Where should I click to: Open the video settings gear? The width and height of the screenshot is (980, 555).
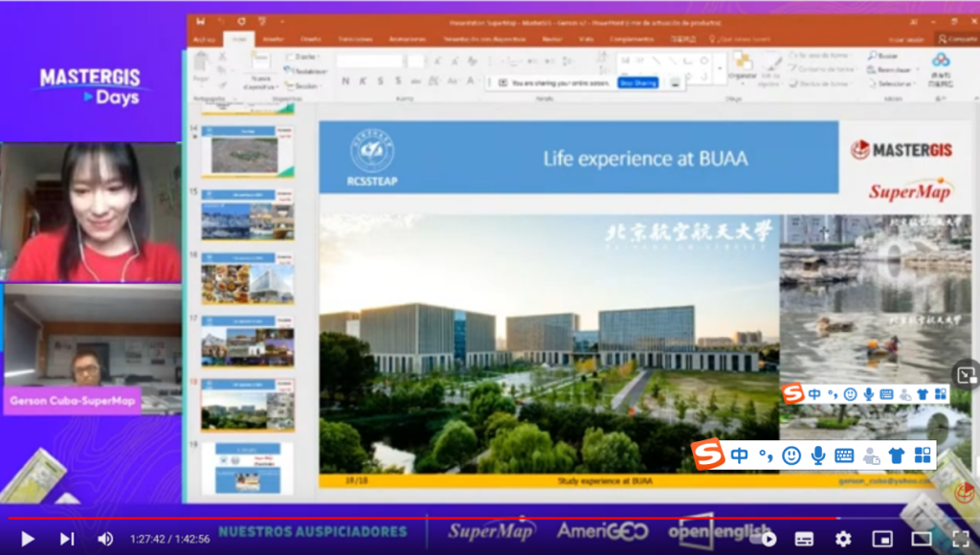pos(842,539)
